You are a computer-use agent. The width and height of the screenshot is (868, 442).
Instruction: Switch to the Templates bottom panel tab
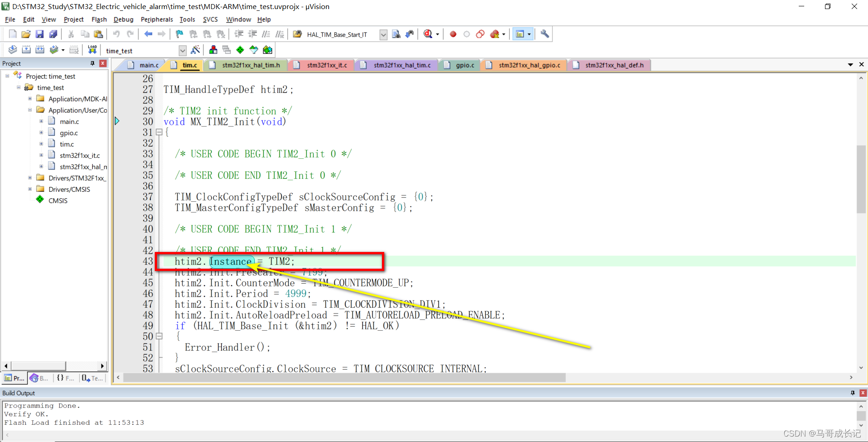point(92,378)
